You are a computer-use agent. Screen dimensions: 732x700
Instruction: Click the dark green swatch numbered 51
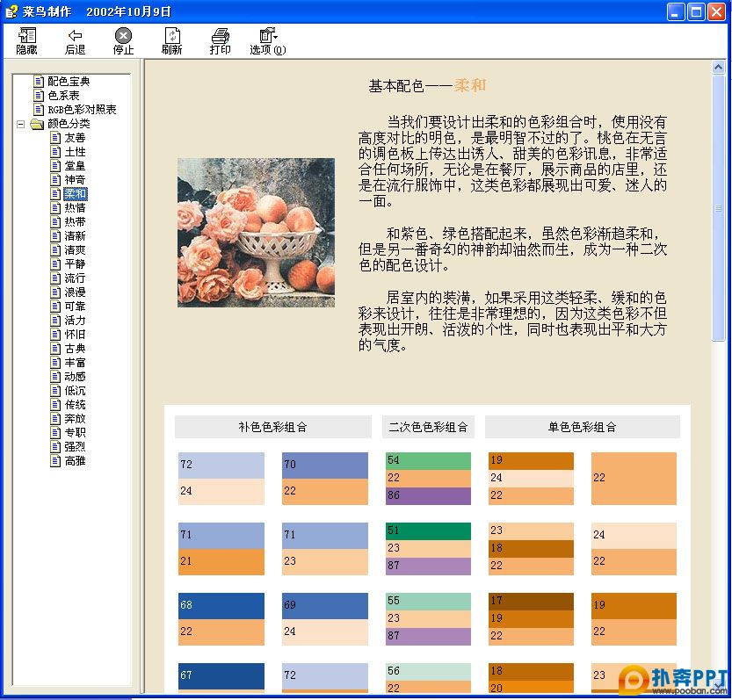click(x=428, y=531)
